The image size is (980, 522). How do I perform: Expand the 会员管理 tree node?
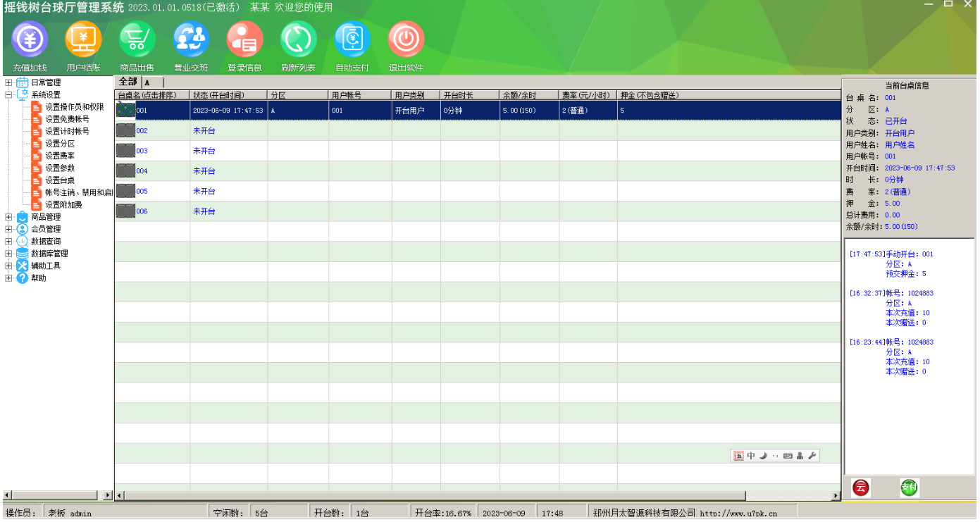[8, 229]
